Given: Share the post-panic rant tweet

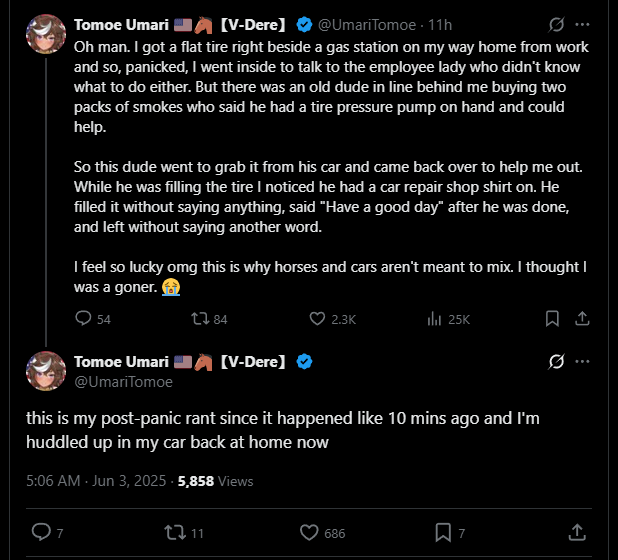Looking at the screenshot, I should pyautogui.click(x=577, y=532).
